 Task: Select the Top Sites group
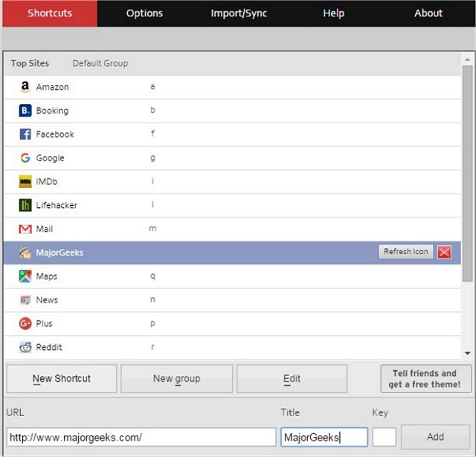pos(30,63)
